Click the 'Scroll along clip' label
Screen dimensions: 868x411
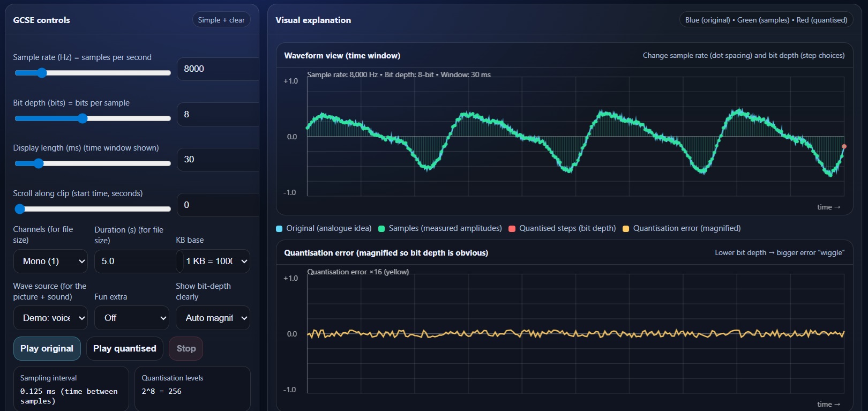[78, 193]
